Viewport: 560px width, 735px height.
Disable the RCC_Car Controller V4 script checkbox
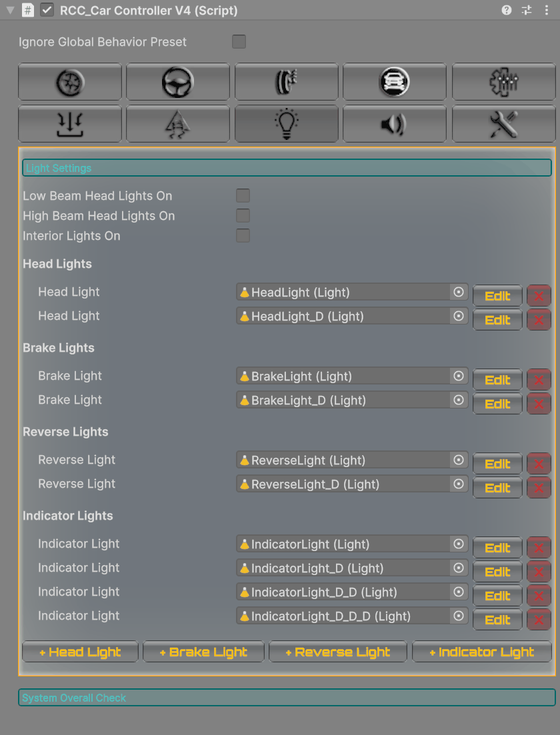pos(47,10)
